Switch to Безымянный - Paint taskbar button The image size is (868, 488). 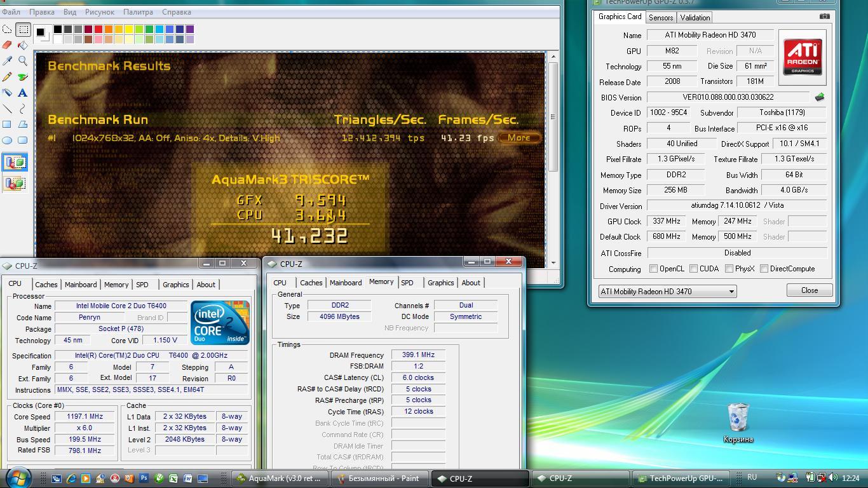point(379,478)
